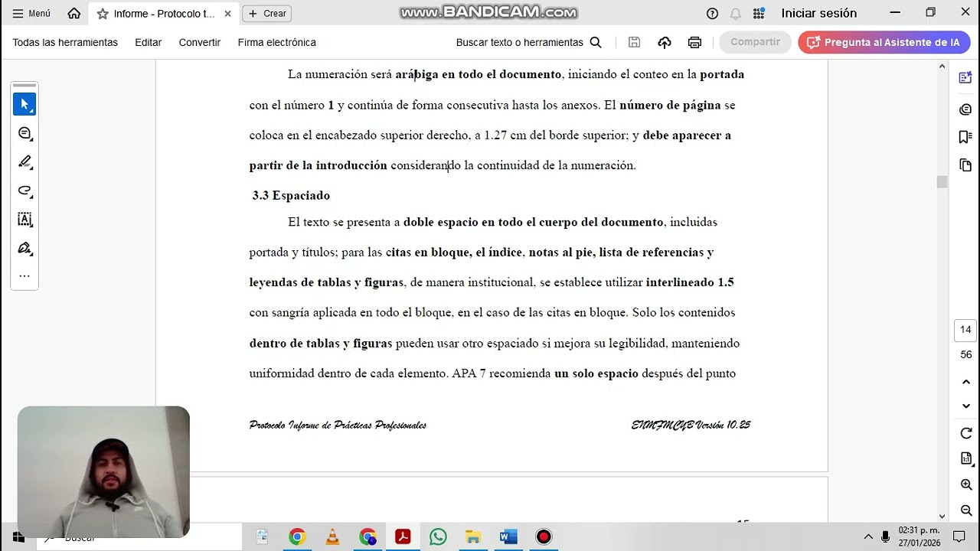The image size is (980, 551).
Task: Go to previous page up chevron
Action: pos(965,382)
